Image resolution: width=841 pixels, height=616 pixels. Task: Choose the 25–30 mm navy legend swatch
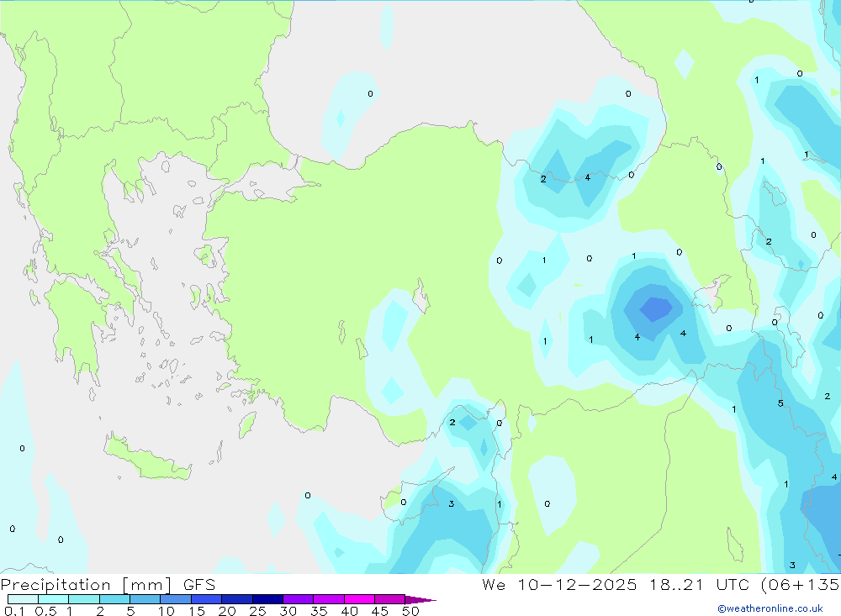point(267,599)
